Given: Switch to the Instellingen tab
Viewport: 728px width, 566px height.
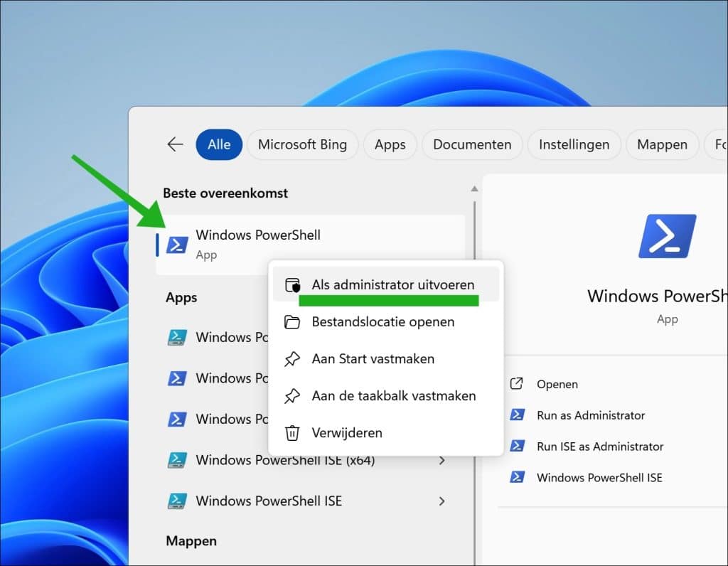Looking at the screenshot, I should coord(574,144).
